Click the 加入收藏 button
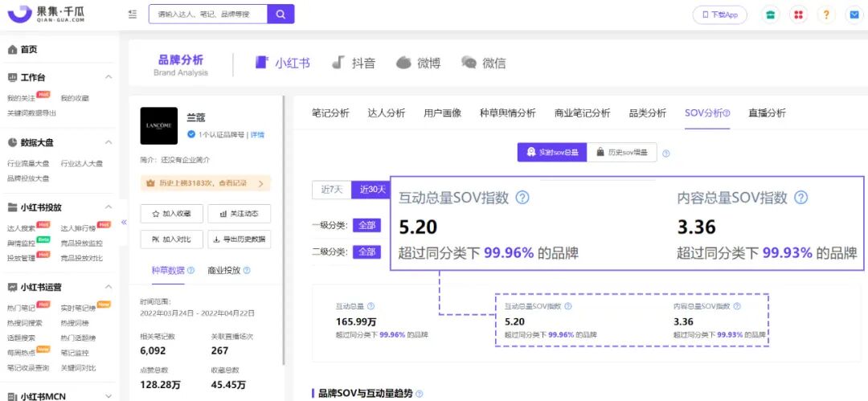 click(172, 214)
